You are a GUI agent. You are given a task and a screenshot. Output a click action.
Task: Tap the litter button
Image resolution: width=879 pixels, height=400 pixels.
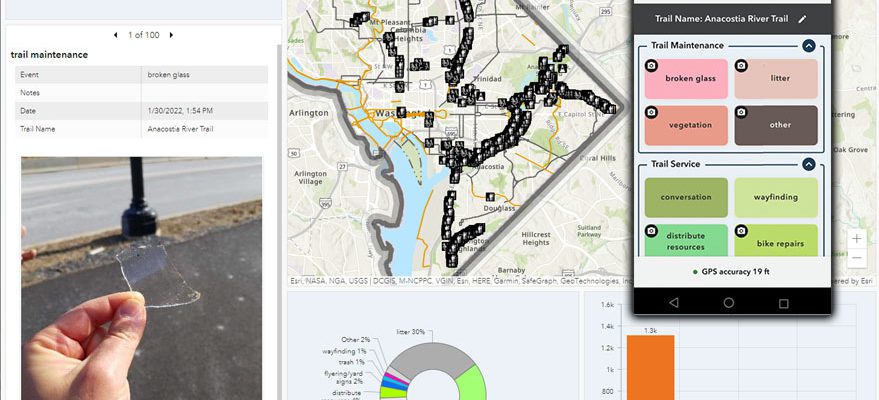[776, 78]
